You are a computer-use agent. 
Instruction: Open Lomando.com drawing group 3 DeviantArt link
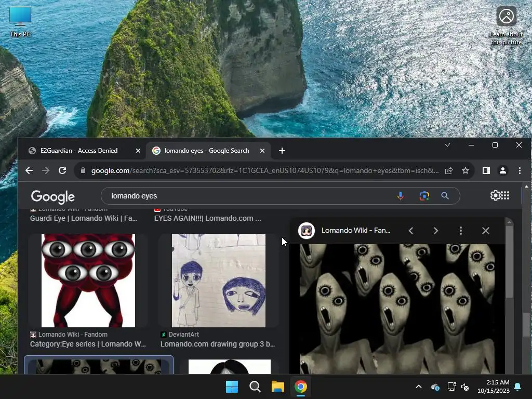click(x=218, y=344)
